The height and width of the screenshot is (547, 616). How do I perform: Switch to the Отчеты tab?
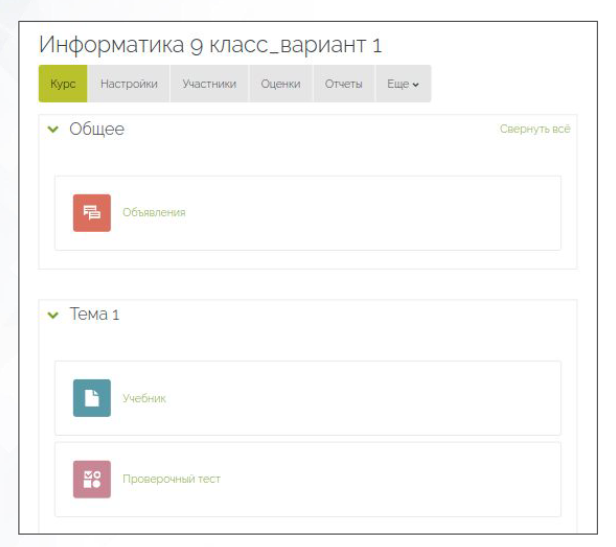(x=343, y=85)
